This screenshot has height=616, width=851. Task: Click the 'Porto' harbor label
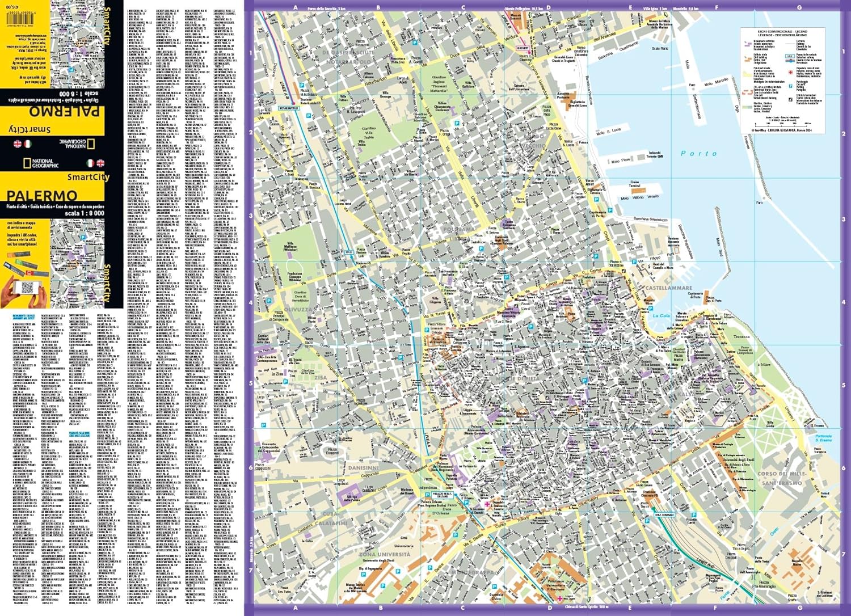(x=699, y=153)
